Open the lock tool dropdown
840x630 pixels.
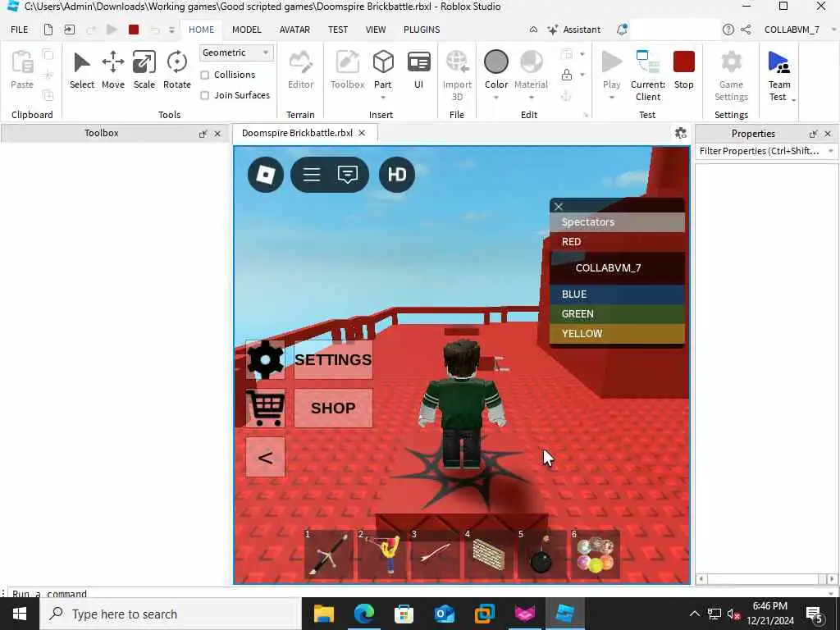[x=582, y=75]
